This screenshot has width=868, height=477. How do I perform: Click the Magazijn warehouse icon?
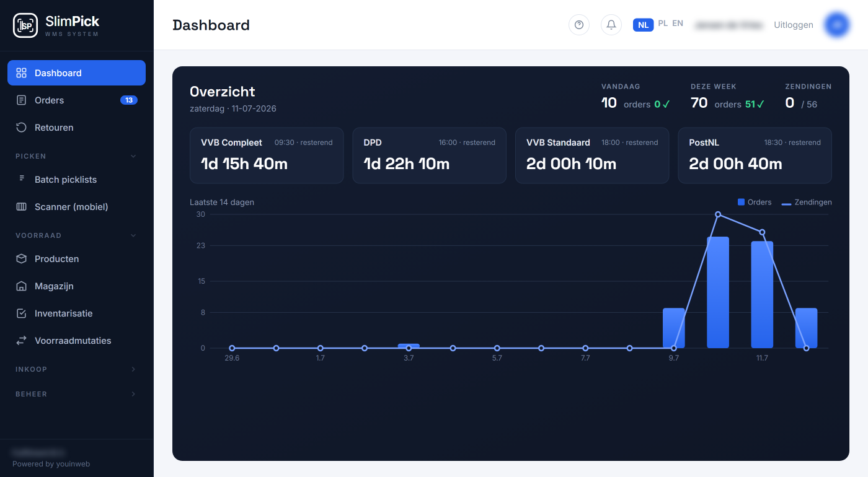tap(22, 286)
